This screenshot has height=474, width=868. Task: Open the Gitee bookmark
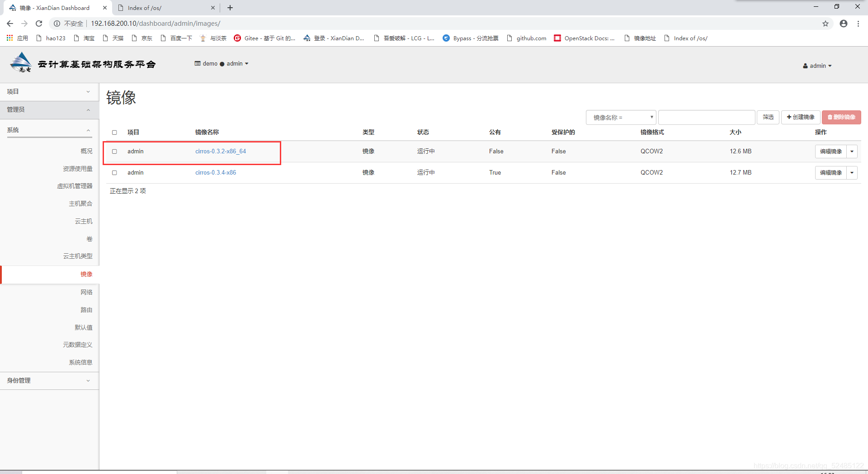tap(264, 38)
